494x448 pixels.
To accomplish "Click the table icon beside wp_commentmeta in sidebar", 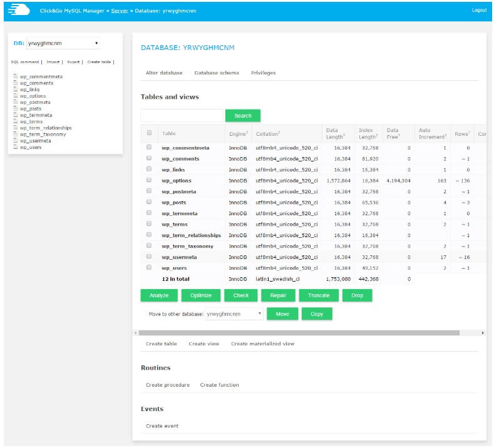I will click(x=16, y=76).
